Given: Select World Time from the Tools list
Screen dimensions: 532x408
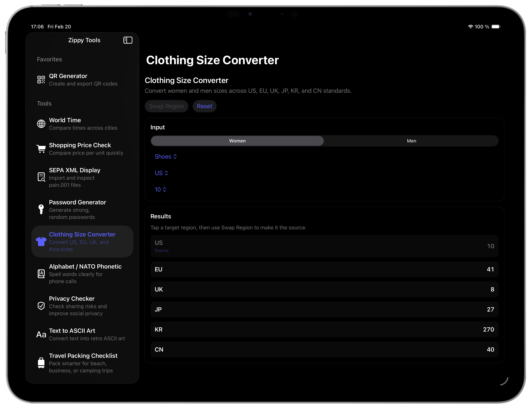Looking at the screenshot, I should coord(65,120).
